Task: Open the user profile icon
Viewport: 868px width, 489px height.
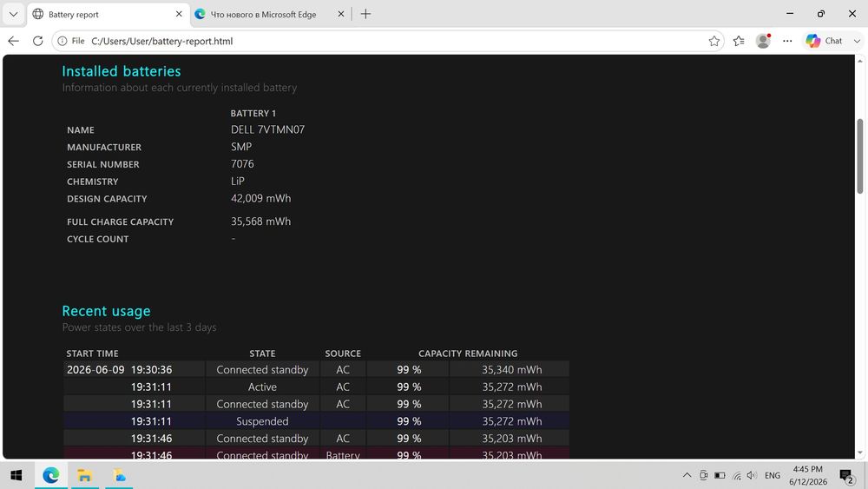Action: click(763, 41)
